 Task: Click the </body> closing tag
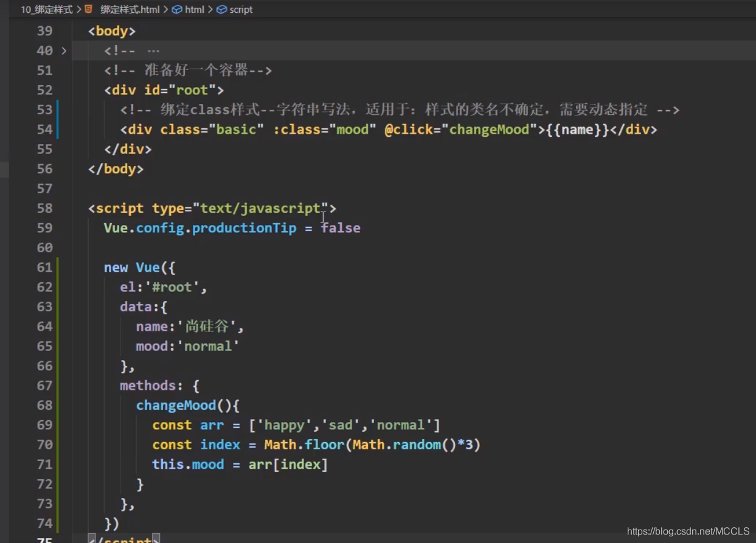tap(116, 169)
